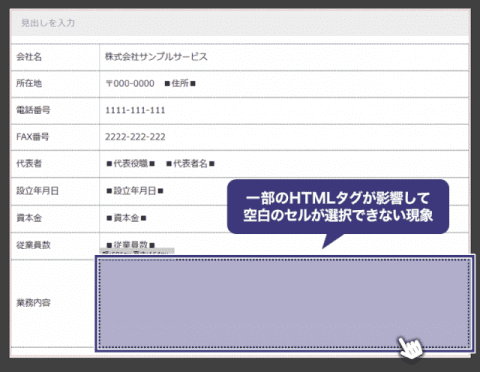Image resolution: width=480 pixels, height=372 pixels.
Task: Click the 業務内容 label cell
Action: [53, 303]
